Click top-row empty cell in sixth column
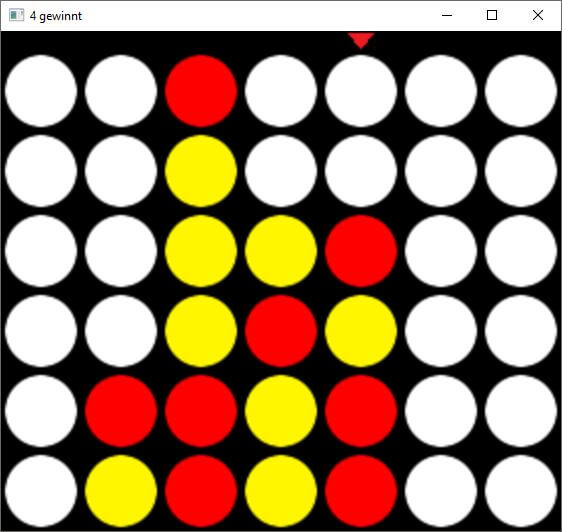Screen dimensions: 562x532 coord(441,91)
